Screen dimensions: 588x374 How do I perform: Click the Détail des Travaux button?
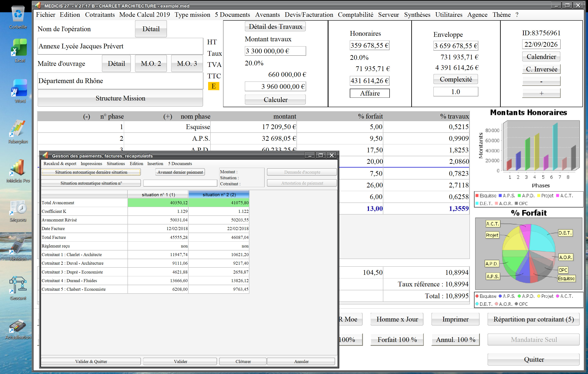coord(275,26)
